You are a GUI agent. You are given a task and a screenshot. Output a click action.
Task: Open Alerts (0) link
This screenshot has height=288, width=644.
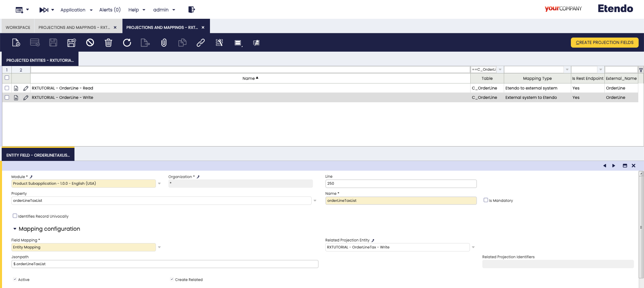[x=110, y=10]
